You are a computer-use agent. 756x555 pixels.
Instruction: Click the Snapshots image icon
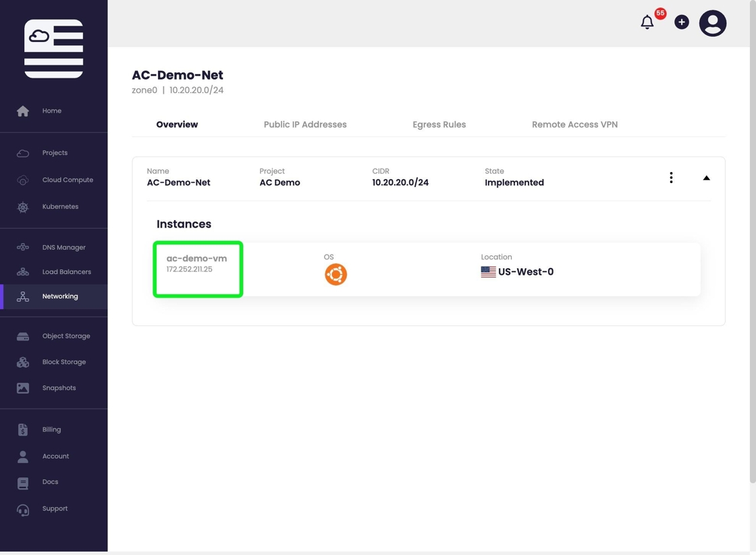coord(23,388)
